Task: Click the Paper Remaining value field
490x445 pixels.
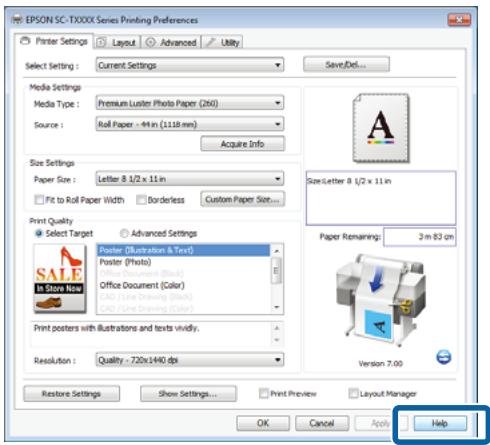Action: pyautogui.click(x=420, y=237)
